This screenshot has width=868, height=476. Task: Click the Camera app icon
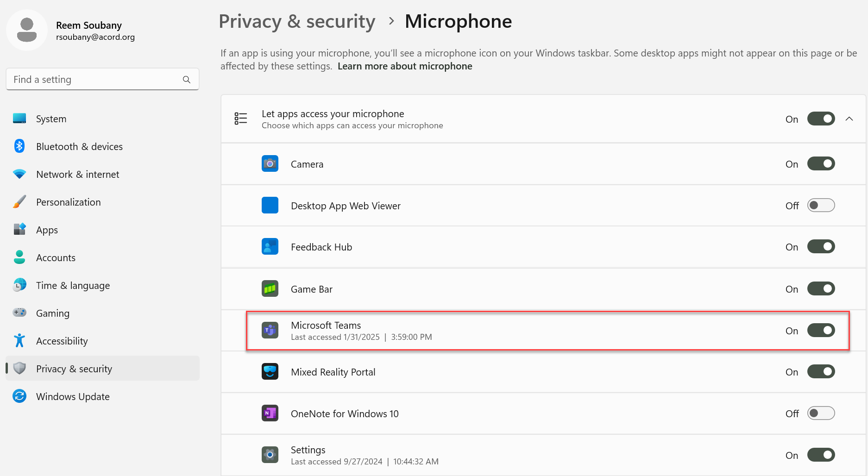(x=270, y=164)
